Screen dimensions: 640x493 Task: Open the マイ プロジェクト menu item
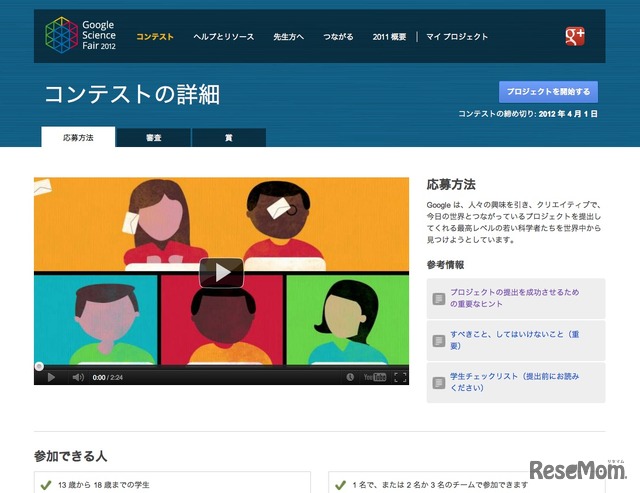click(x=457, y=37)
